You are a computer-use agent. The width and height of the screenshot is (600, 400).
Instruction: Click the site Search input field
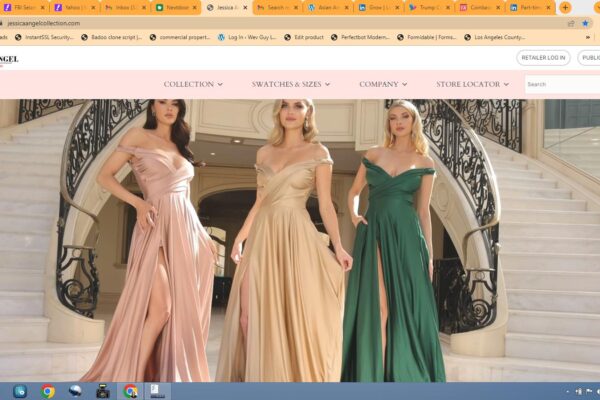[561, 84]
